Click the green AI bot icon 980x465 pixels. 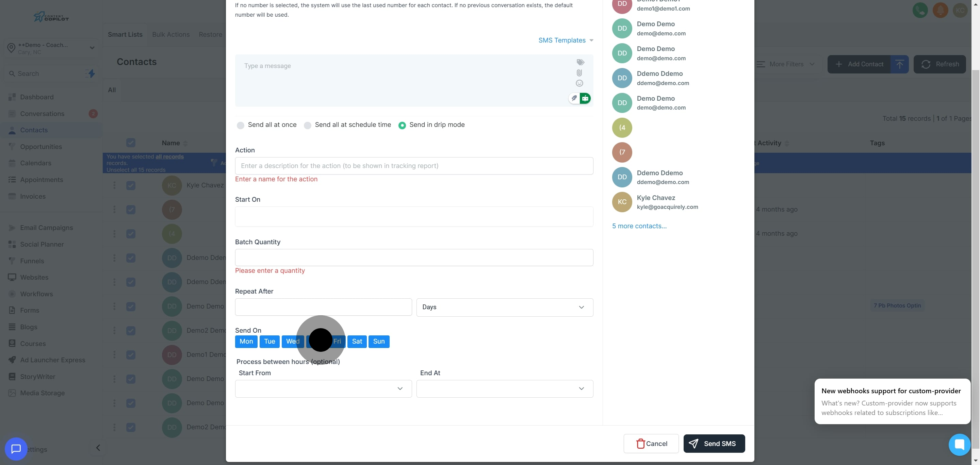(x=585, y=98)
